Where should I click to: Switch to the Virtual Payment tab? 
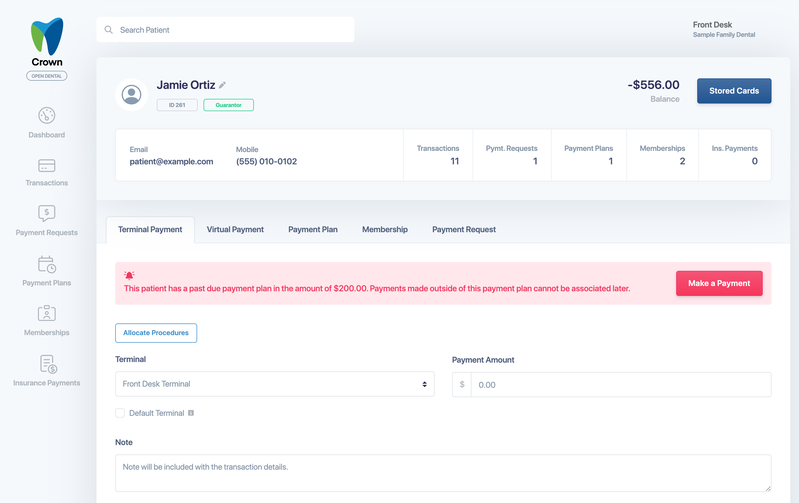coord(235,229)
